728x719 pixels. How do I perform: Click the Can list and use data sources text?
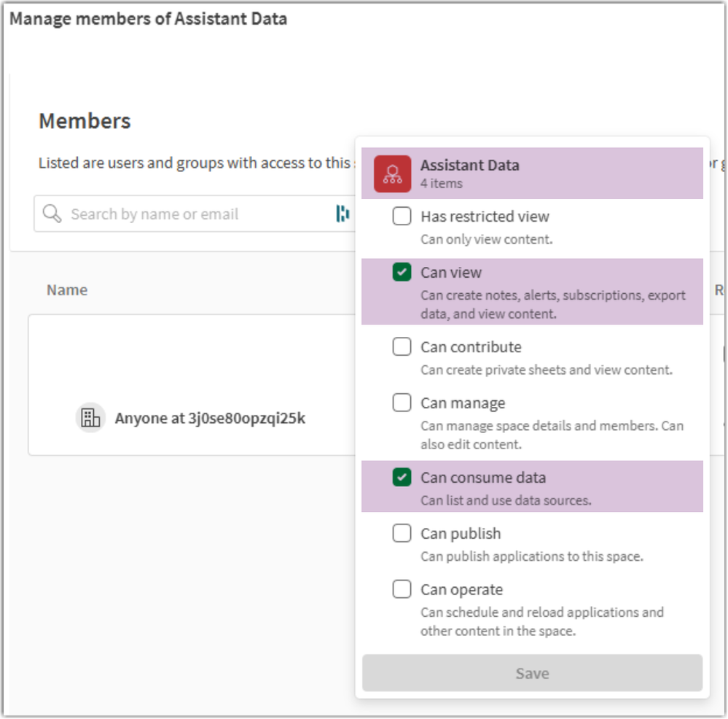coord(495,498)
